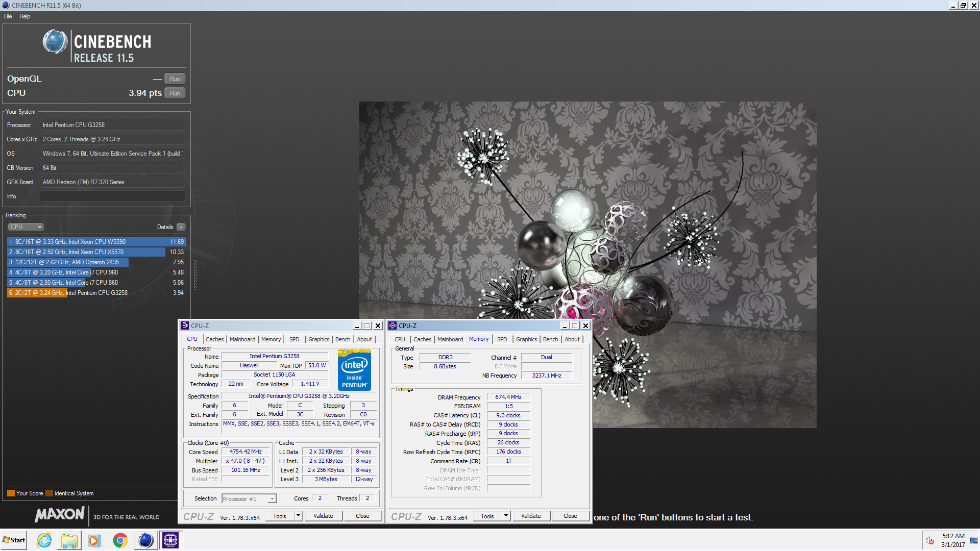Run the CPU benchmark
The height and width of the screenshot is (551, 980).
[175, 93]
